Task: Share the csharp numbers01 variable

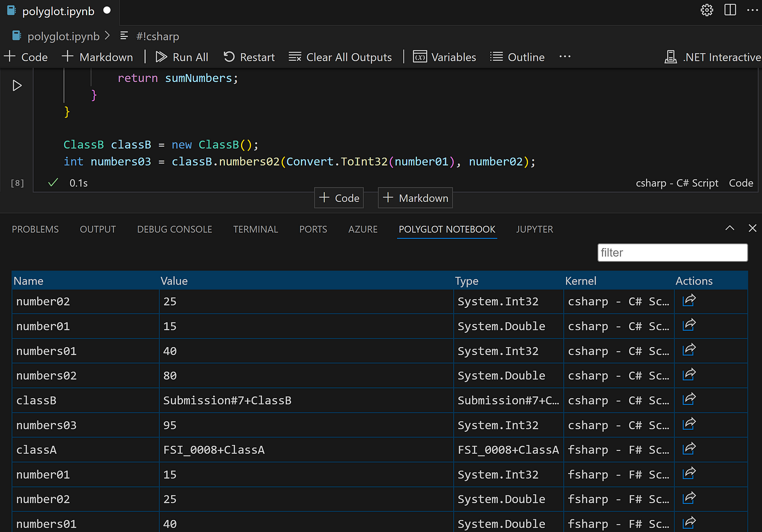Action: (x=689, y=350)
